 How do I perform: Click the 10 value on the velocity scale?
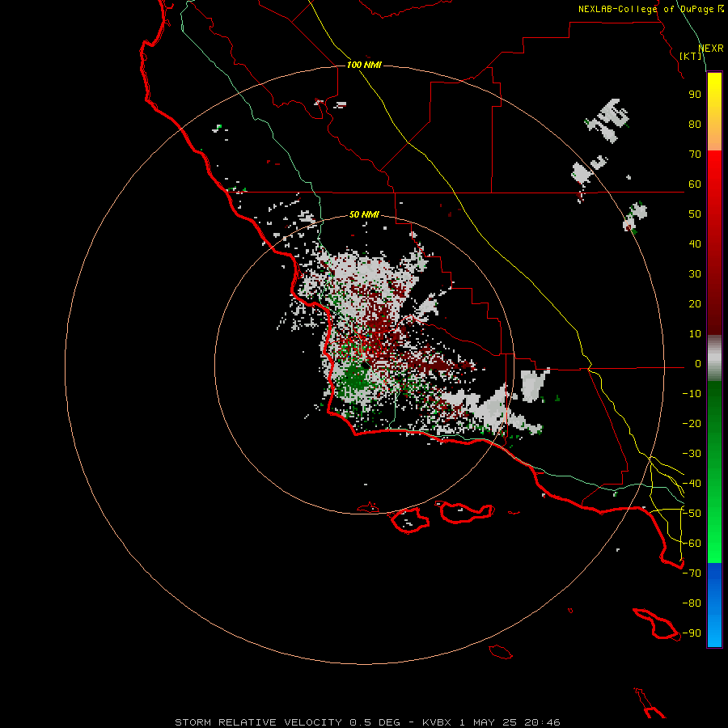695,334
